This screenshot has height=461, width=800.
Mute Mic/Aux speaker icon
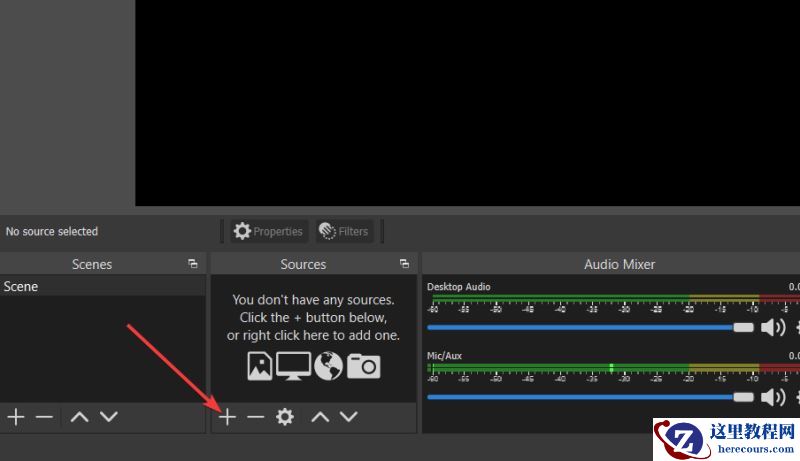[773, 397]
